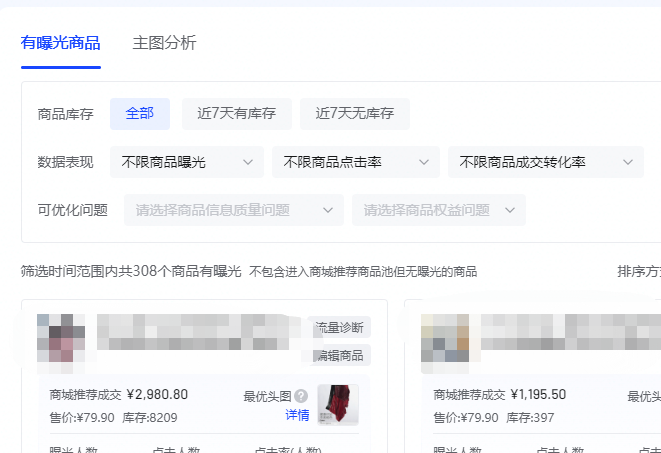
Task: Click the 库存:397 stock text
Action: 530,418
